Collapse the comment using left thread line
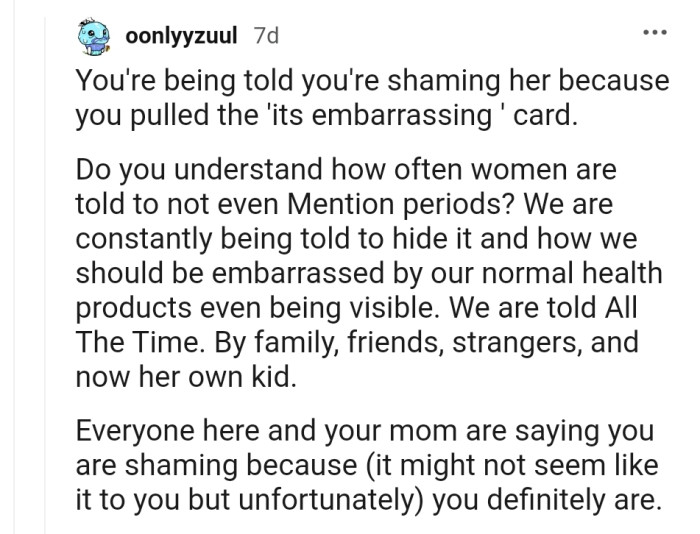This screenshot has height=534, width=700. (x=45, y=300)
